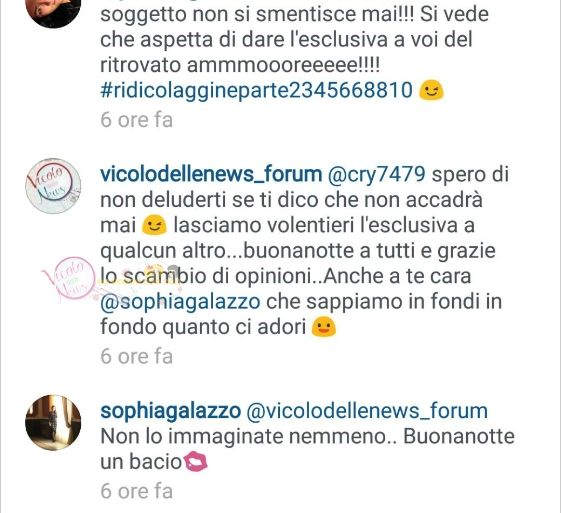
Task: Open the @cry7479 mention
Action: tap(376, 175)
